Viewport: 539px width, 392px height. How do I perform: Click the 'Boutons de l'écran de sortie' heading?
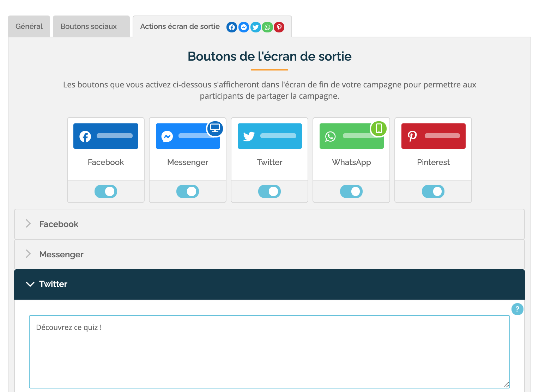point(269,56)
